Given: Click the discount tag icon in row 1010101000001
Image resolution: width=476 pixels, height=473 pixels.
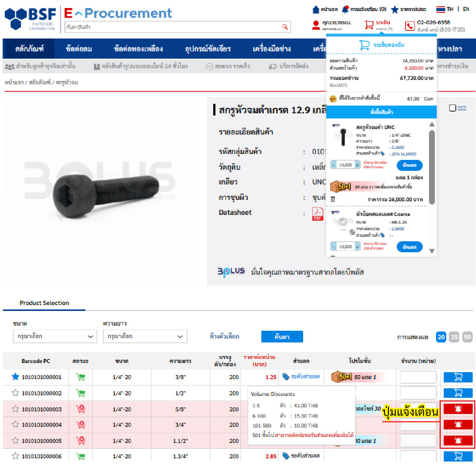Looking at the screenshot, I should 286,377.
